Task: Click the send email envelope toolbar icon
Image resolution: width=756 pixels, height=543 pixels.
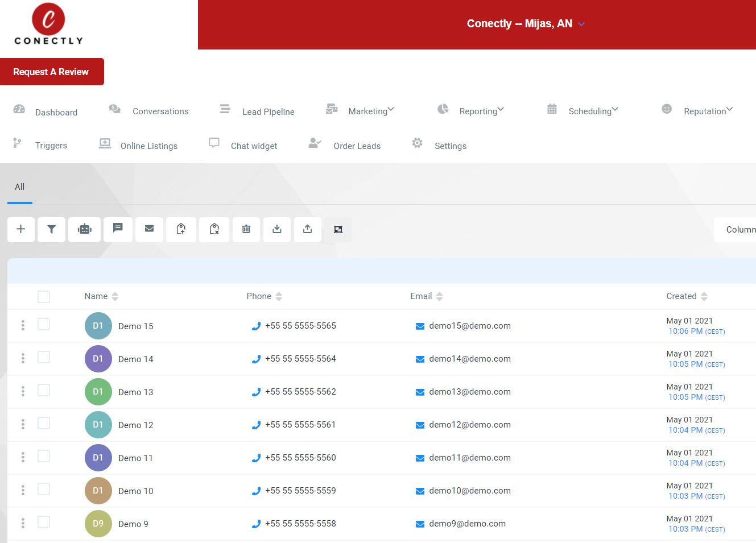Action: click(x=149, y=229)
